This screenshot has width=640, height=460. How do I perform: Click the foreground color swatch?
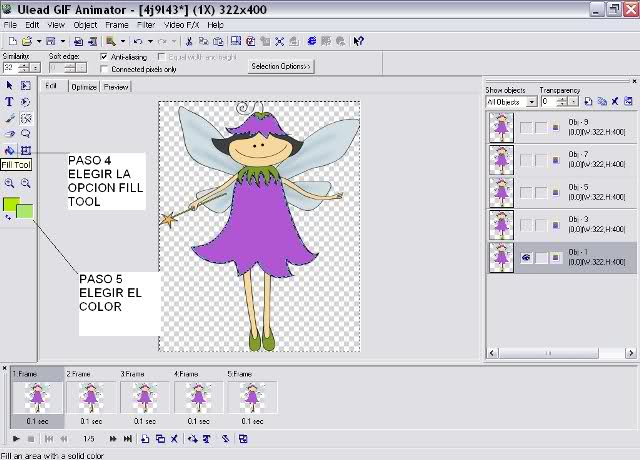[11, 204]
